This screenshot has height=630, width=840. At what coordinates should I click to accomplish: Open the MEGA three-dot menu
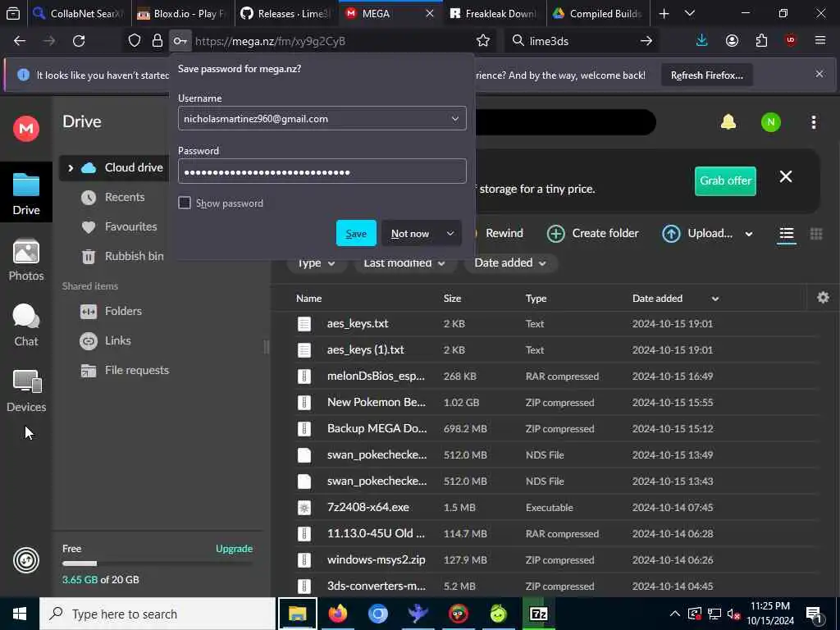pos(813,122)
